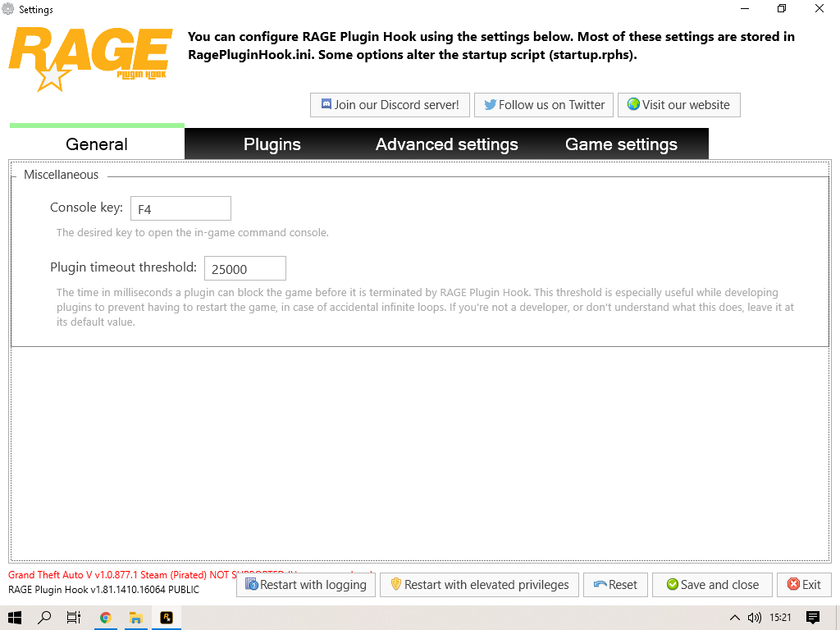Click the RAGE Plugin Hook v1.81.1410.16064 PUBLIC text
Screen dimensions: 840x630
coord(104,590)
